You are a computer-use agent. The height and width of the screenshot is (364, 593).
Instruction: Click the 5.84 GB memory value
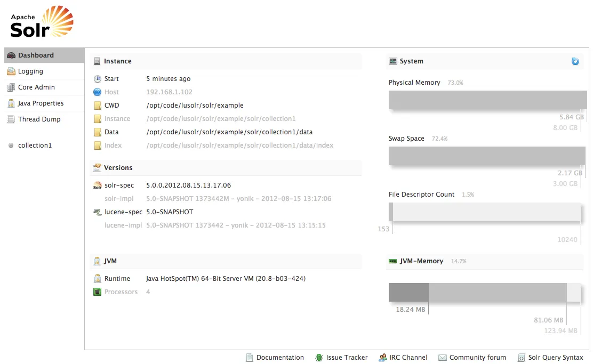pos(572,117)
